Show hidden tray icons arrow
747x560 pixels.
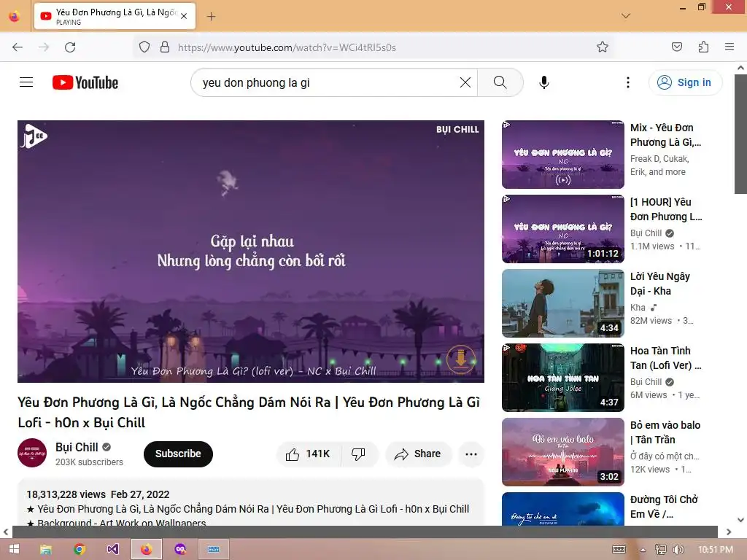pos(643,550)
